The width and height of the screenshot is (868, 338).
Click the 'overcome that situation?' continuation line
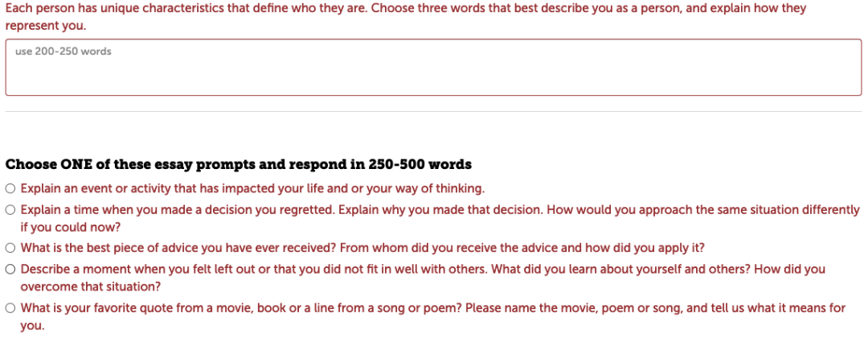pos(91,287)
